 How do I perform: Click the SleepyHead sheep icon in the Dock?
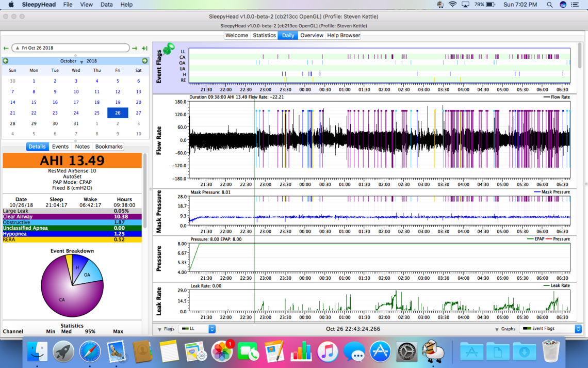(433, 351)
